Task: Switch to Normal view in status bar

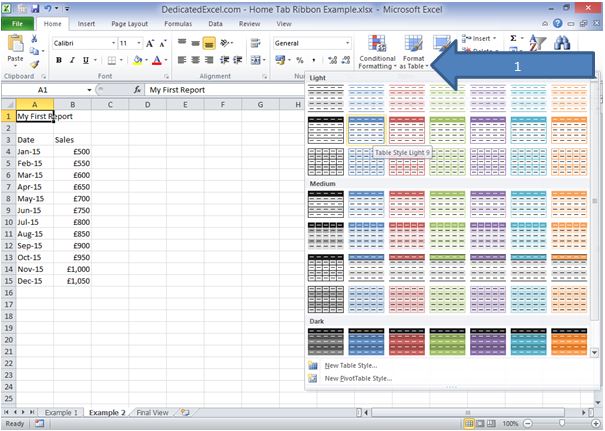Action: coord(469,424)
